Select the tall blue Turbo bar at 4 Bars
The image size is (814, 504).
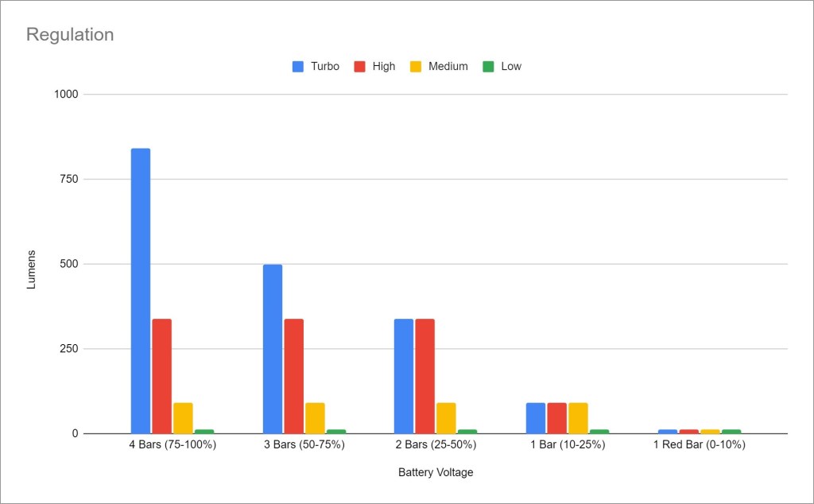[141, 290]
